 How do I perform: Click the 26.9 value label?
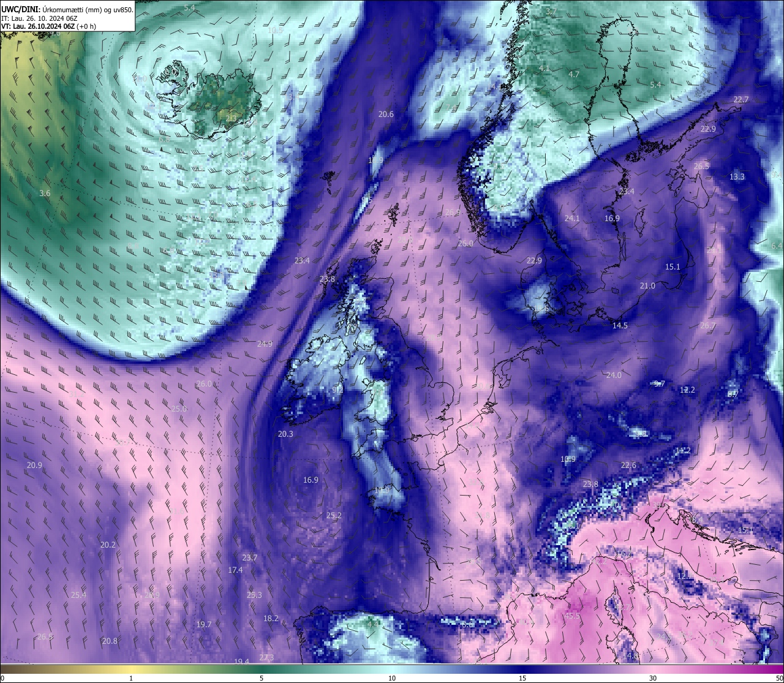click(453, 213)
